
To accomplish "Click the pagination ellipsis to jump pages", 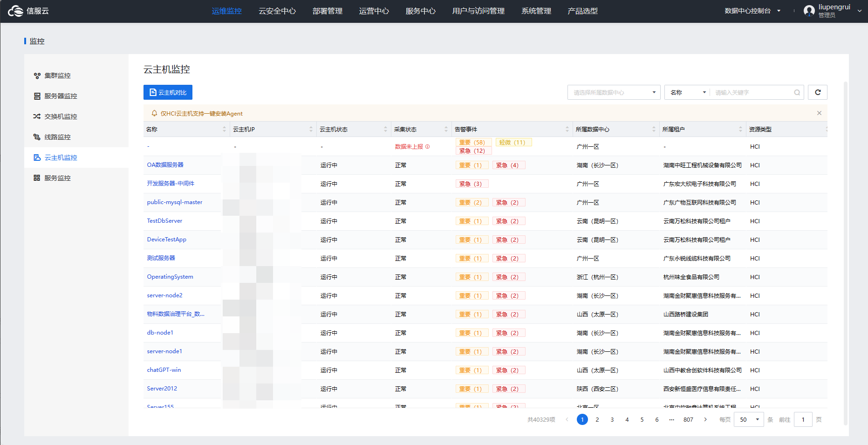I will tap(671, 419).
